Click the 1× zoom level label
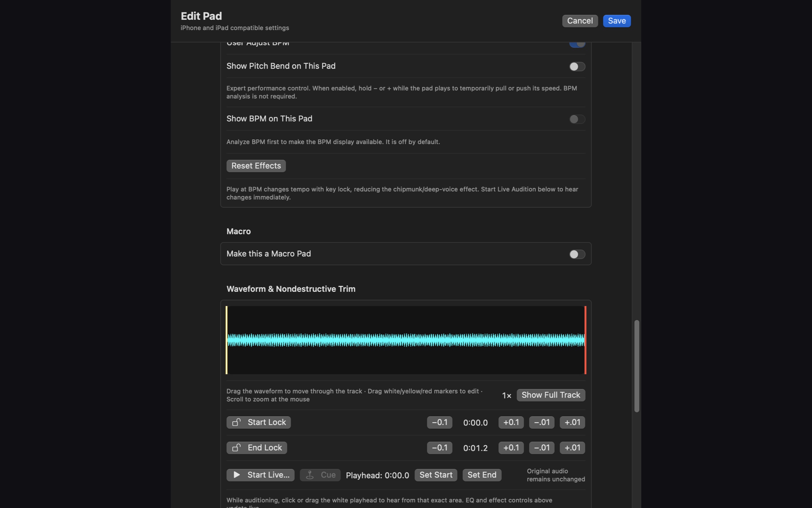This screenshot has width=812, height=508. pos(506,396)
